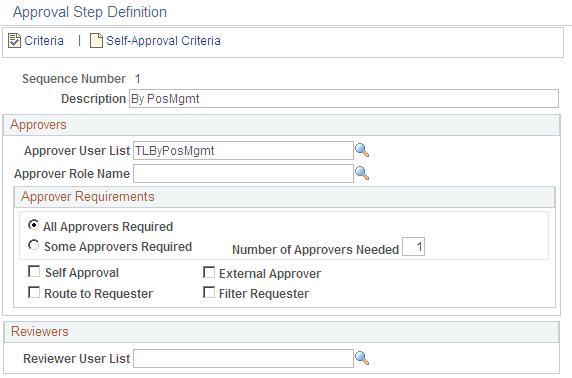This screenshot has width=572, height=378.
Task: Open lookup for Reviewer User List
Action: [x=362, y=358]
